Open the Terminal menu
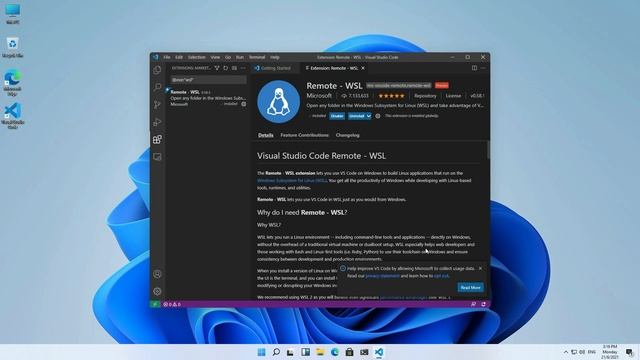 (257, 57)
